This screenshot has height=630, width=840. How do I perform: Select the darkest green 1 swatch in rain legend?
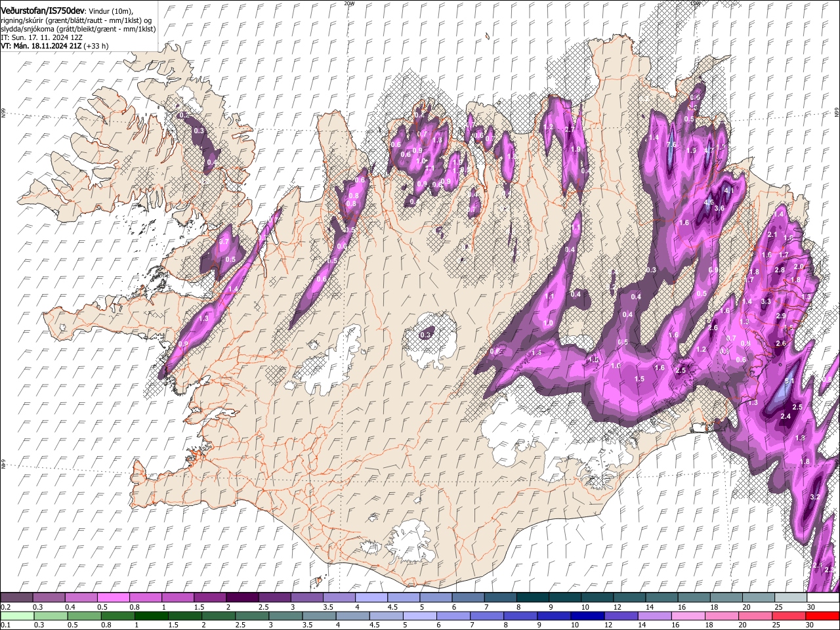click(151, 616)
